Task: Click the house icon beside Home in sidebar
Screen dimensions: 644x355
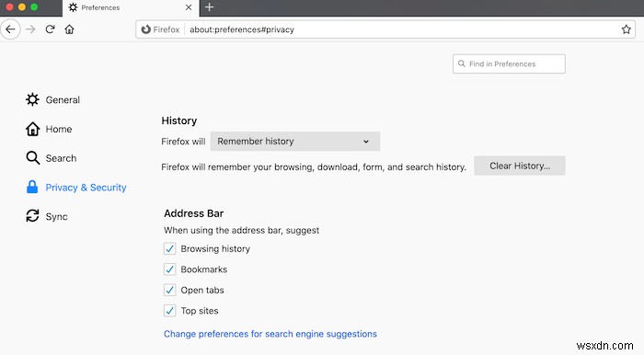Action: coord(32,129)
